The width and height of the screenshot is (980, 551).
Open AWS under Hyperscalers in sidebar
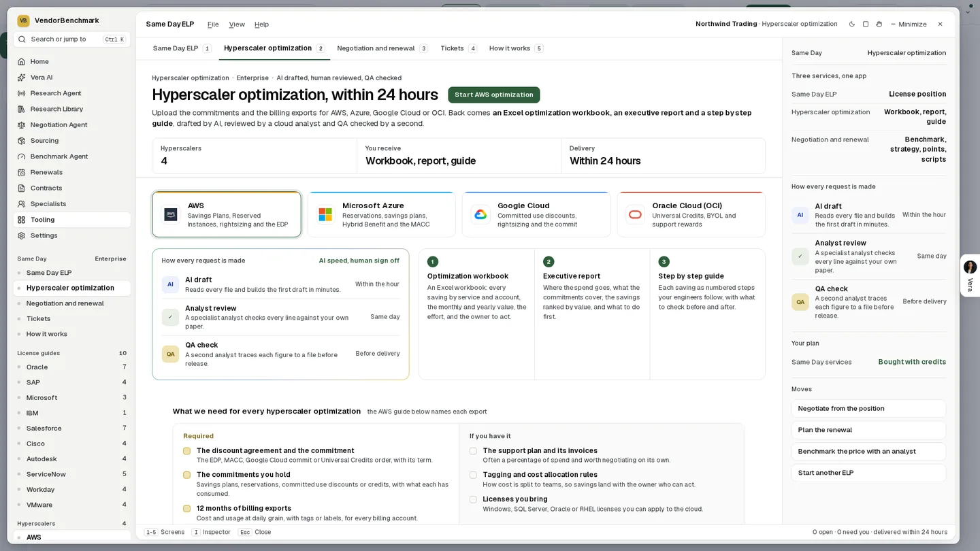pyautogui.click(x=71, y=537)
